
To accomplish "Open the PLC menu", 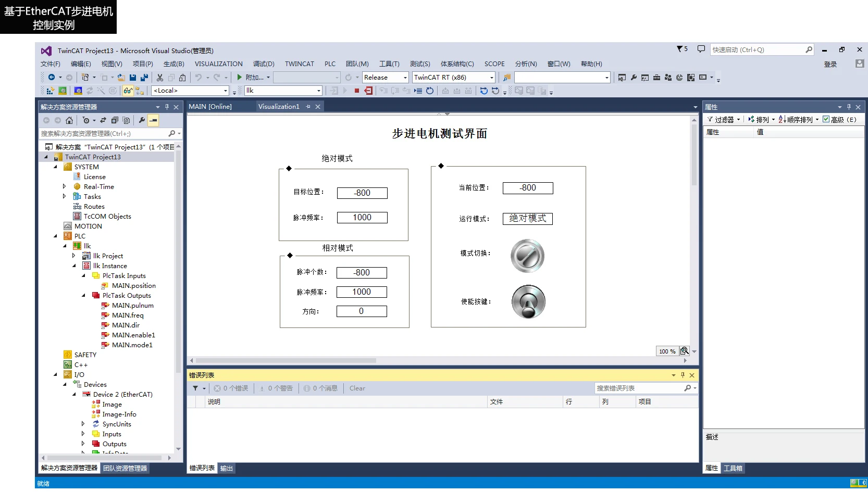I will coord(330,64).
